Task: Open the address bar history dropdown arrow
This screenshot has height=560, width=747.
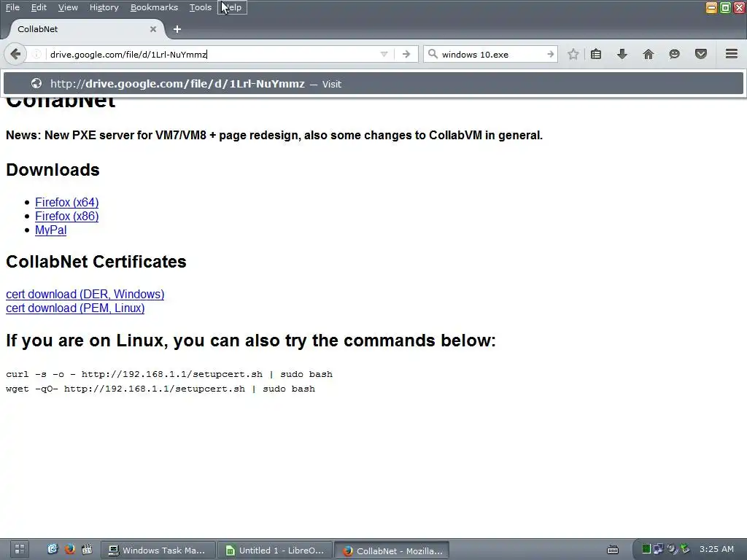Action: 384,54
